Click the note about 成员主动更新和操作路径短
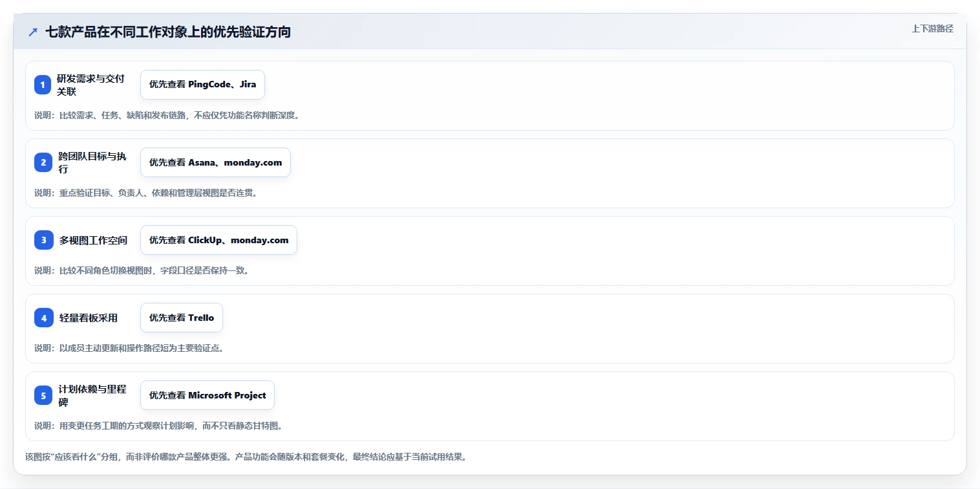 [129, 348]
